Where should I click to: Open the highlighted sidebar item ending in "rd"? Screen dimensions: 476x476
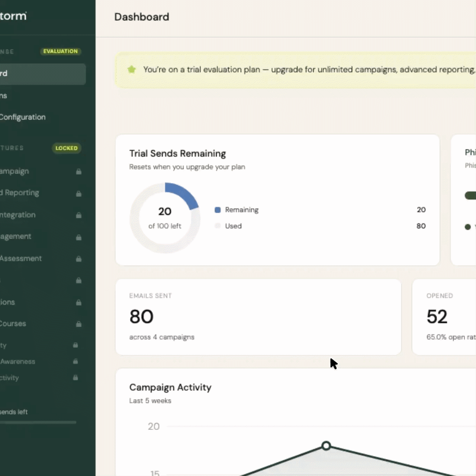[x=42, y=74]
